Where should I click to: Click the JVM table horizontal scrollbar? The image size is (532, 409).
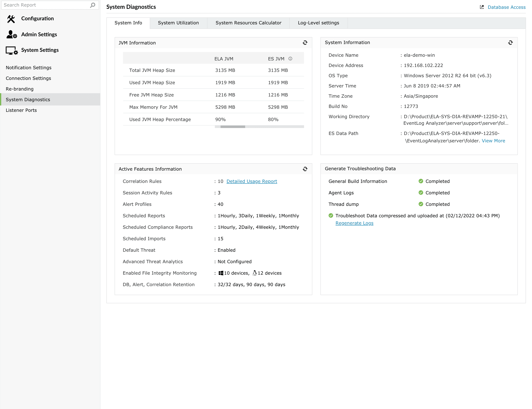233,127
